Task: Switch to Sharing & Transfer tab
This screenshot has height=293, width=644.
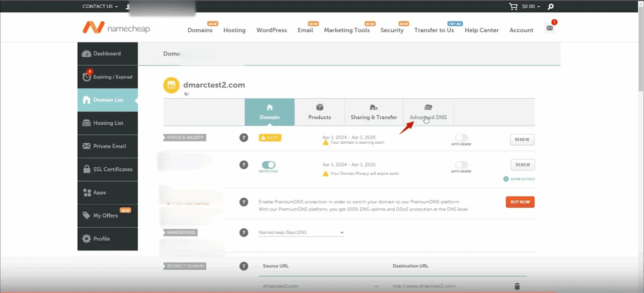Action: tap(374, 112)
